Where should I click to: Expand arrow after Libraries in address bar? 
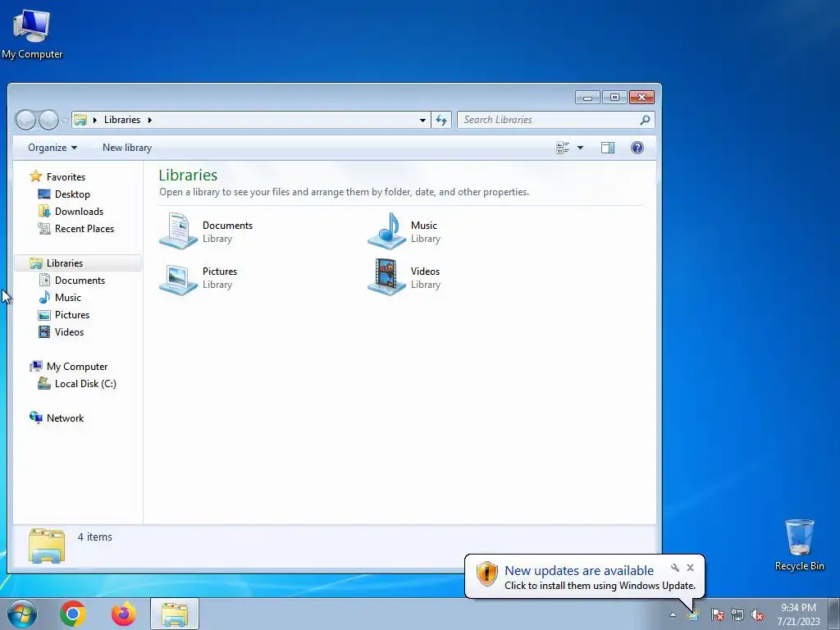point(150,120)
